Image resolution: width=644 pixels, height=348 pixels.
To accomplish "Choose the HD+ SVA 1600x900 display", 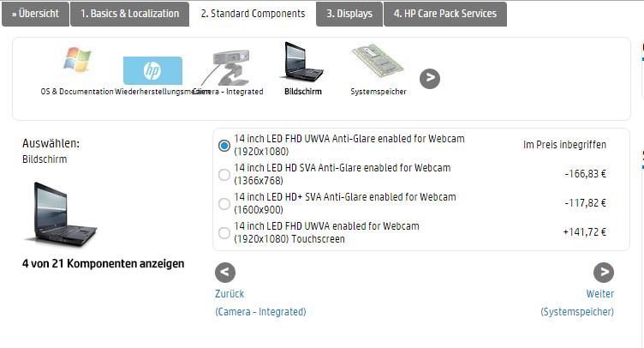I will [x=224, y=204].
